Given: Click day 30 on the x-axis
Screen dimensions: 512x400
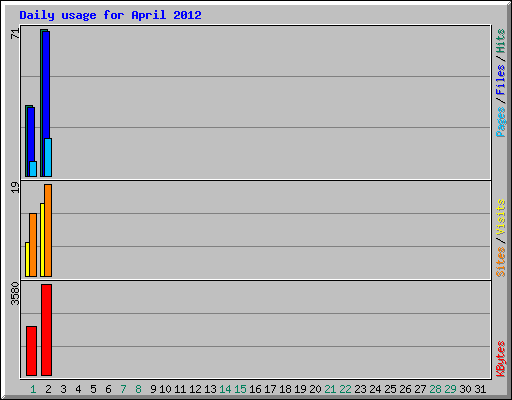Looking at the screenshot, I should point(465,389).
